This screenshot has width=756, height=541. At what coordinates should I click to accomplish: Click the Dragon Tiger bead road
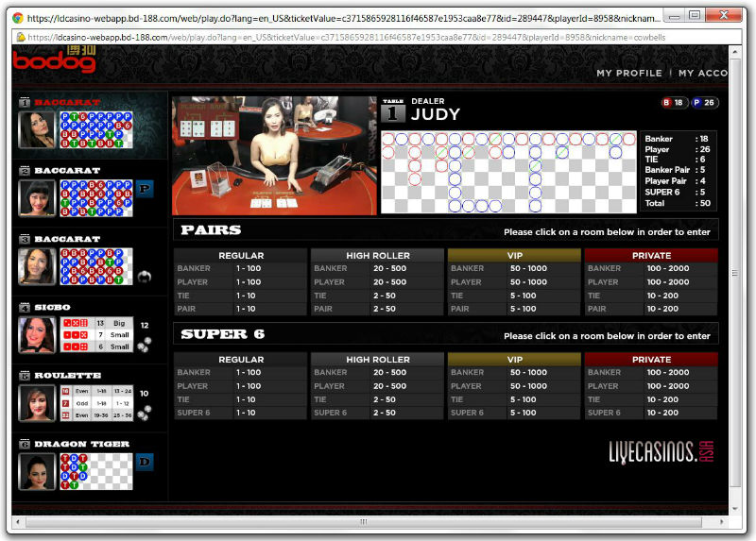[x=96, y=472]
